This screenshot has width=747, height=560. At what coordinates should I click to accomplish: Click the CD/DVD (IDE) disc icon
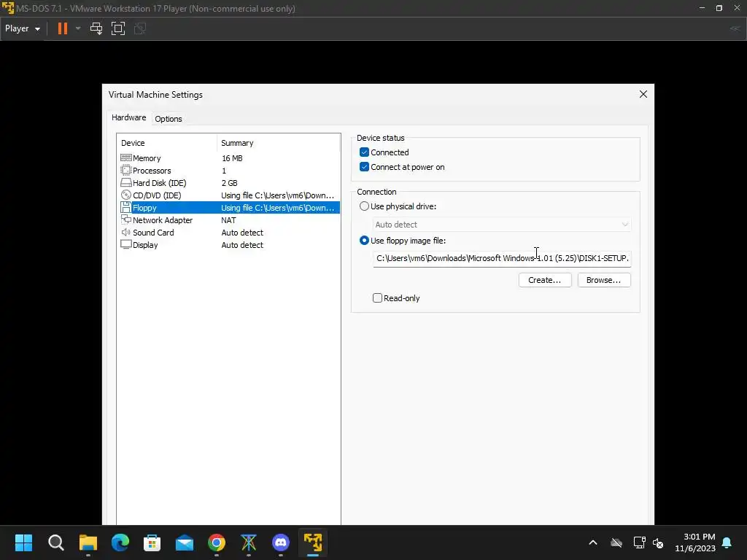pyautogui.click(x=125, y=195)
